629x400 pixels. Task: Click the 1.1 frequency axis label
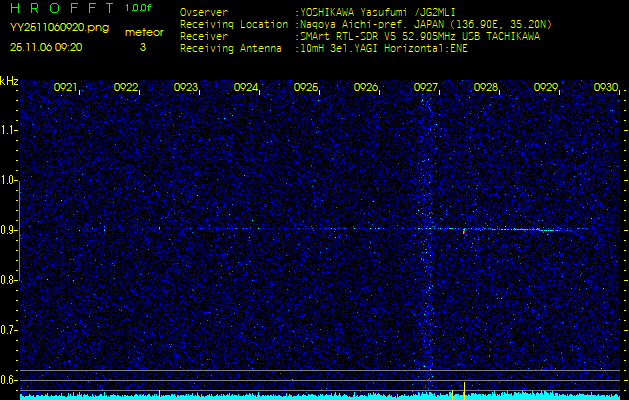(9, 130)
